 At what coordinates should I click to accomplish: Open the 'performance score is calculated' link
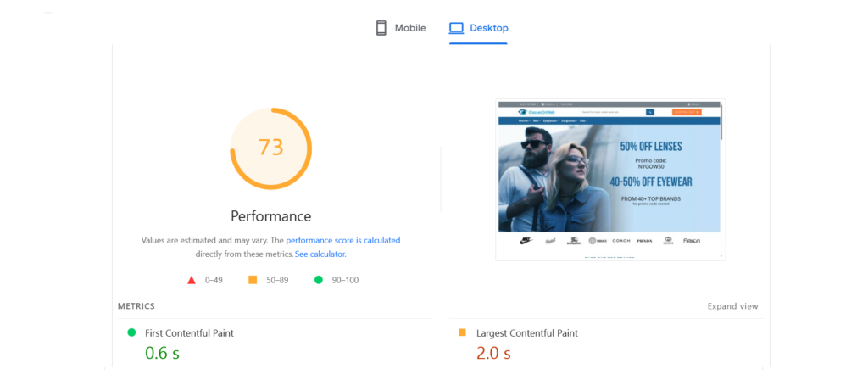[x=342, y=240]
